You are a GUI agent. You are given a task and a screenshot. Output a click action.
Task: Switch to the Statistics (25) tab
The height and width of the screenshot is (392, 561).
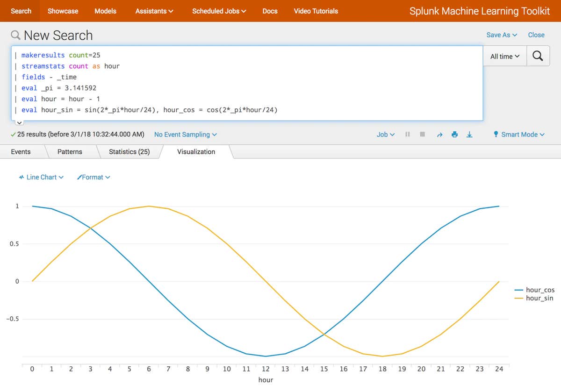129,152
